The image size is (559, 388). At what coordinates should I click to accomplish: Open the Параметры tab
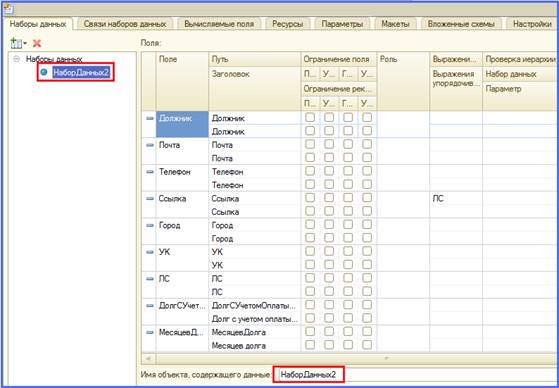tap(342, 24)
